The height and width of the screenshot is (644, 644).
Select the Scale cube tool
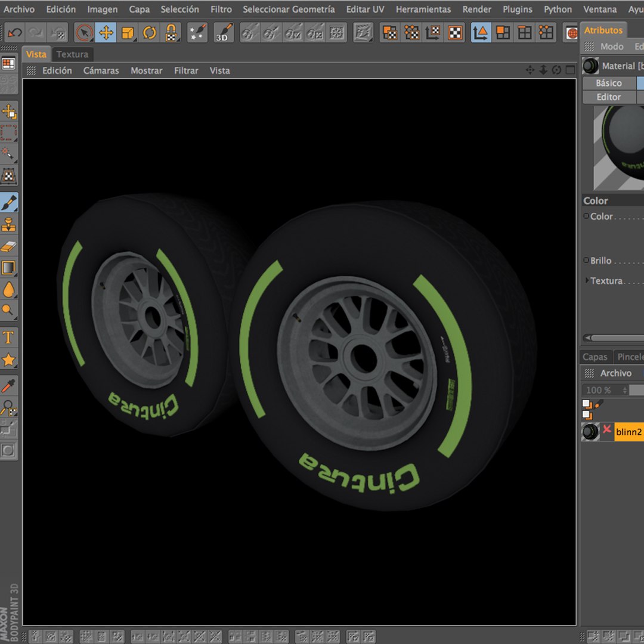tap(128, 32)
